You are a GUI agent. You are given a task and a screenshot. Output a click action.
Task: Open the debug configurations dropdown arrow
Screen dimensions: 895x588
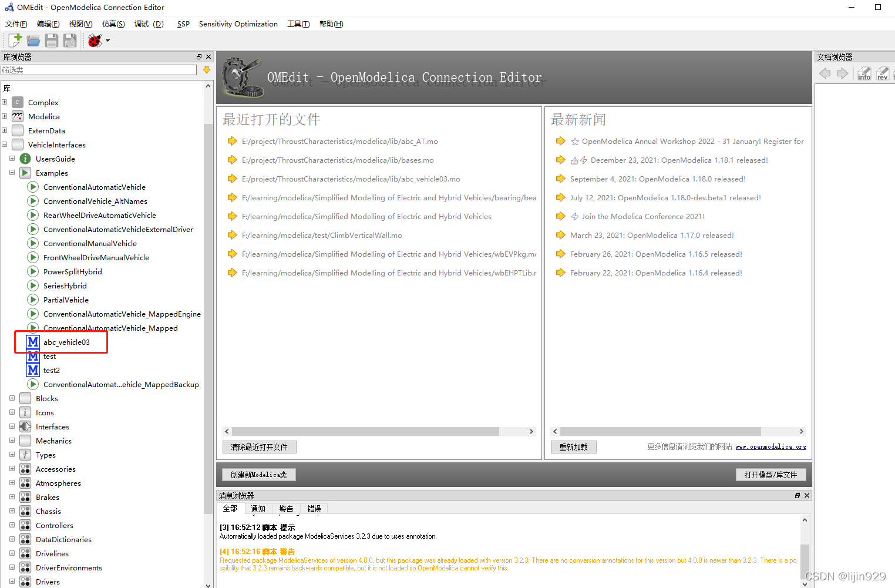coord(107,40)
